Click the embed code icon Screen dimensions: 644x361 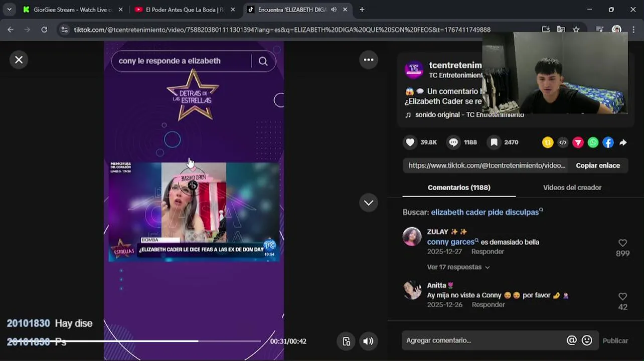coord(563,142)
